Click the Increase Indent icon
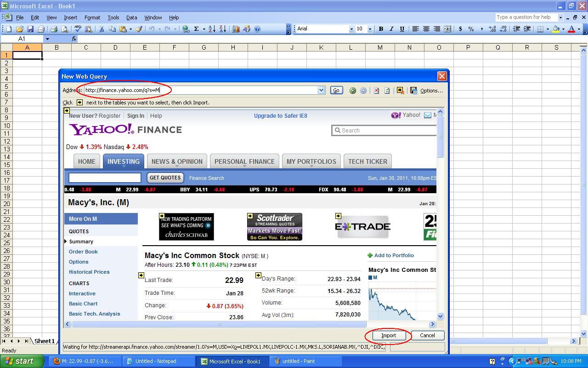588x368 pixels. coord(527,29)
